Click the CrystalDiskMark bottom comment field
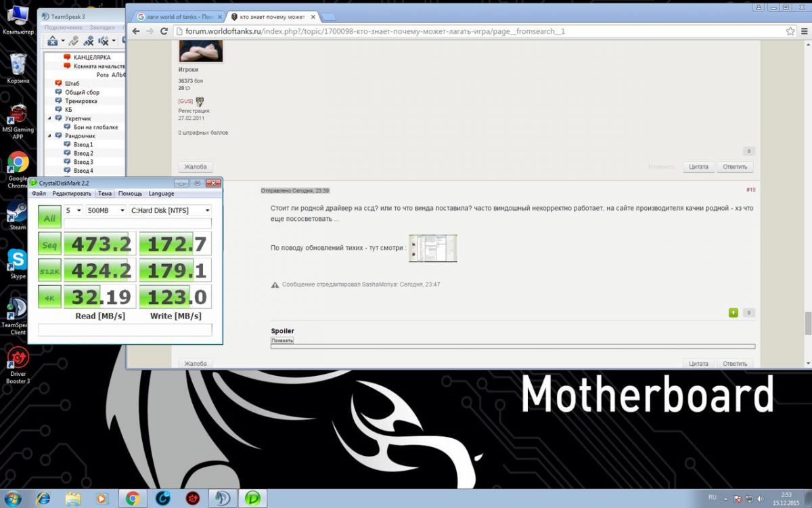812x508 pixels. [x=125, y=330]
